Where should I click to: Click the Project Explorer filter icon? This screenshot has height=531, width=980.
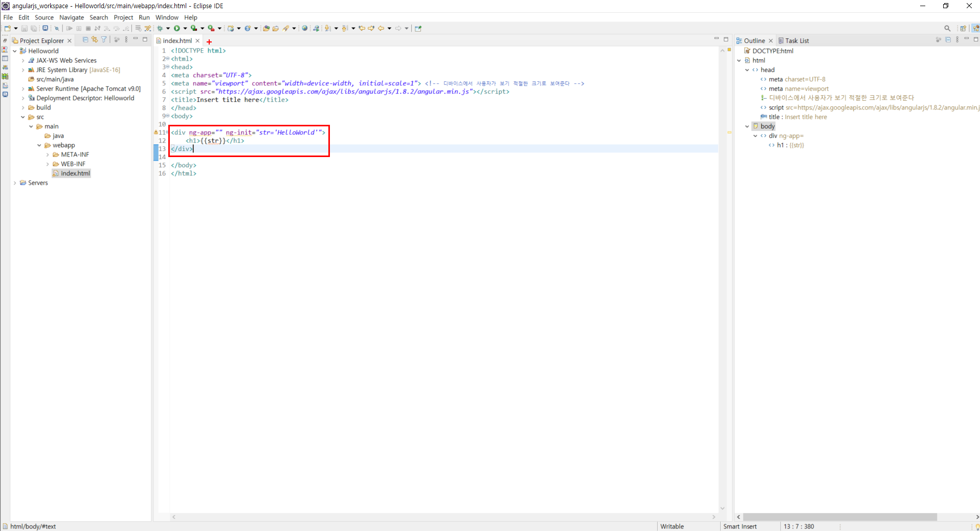coord(104,40)
